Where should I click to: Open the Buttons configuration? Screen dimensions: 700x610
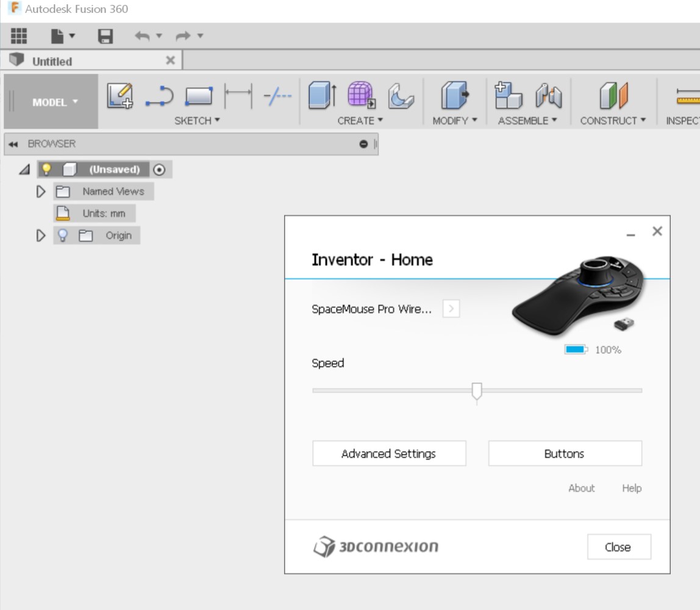coord(565,453)
